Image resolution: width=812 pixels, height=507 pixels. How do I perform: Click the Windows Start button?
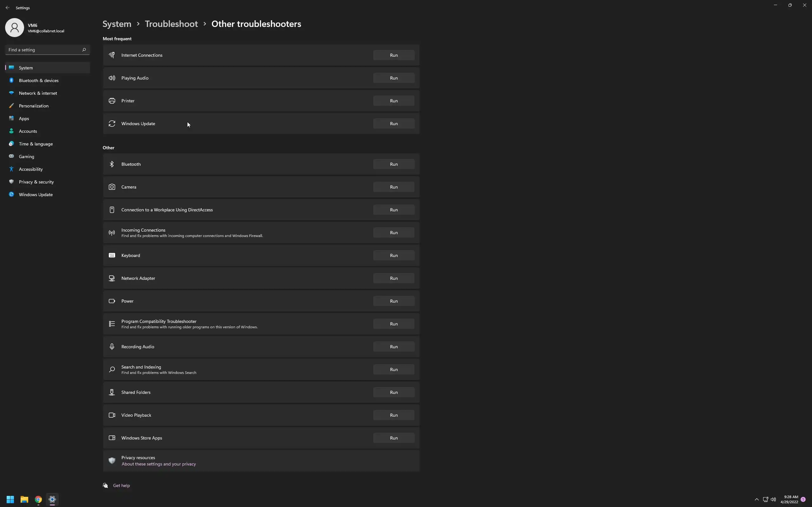(x=10, y=499)
